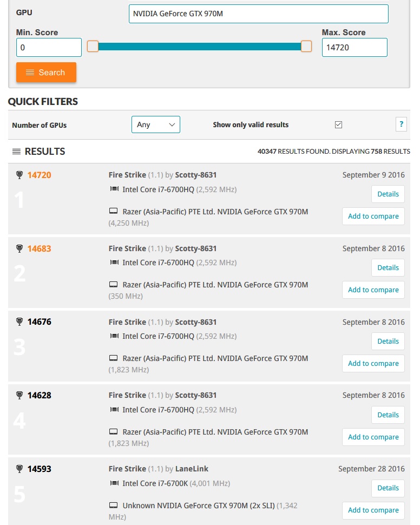Click the minimum score slider handle
This screenshot has width=420, height=525.
(x=93, y=47)
